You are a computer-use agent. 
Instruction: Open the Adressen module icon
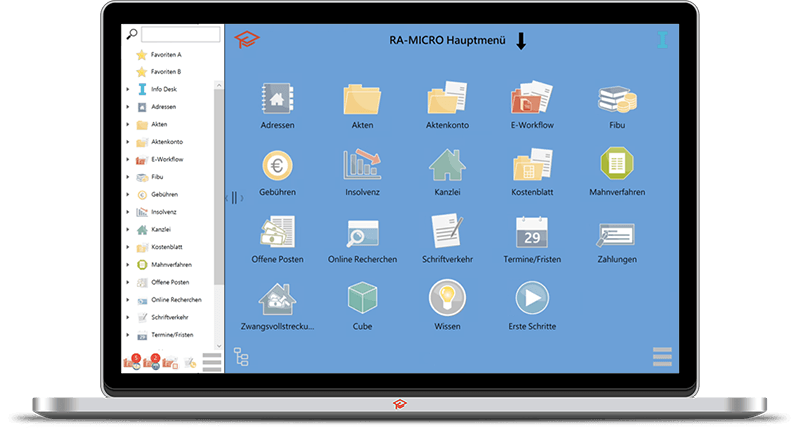coord(277,98)
